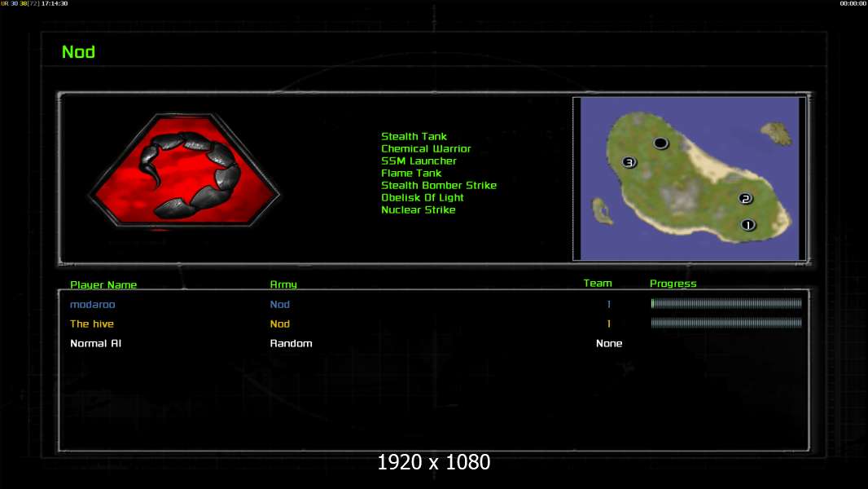Viewport: 868px width, 489px height.
Task: Click modaroo's team number 1
Action: 609,304
